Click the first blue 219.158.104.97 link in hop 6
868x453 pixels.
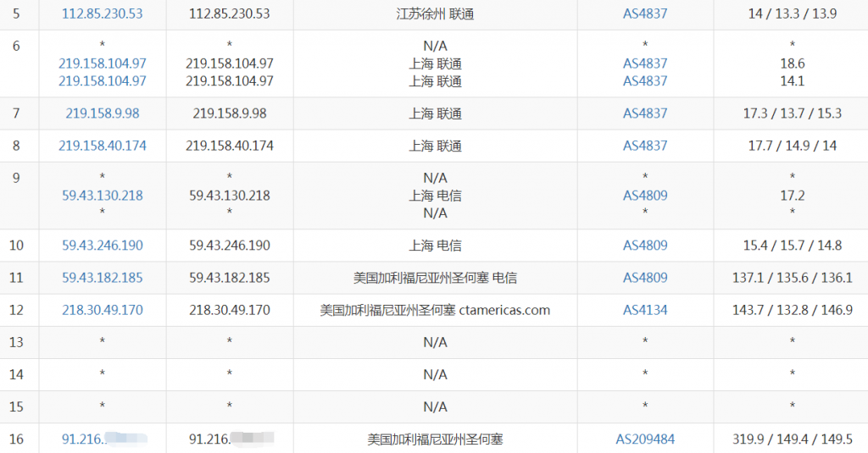(103, 64)
